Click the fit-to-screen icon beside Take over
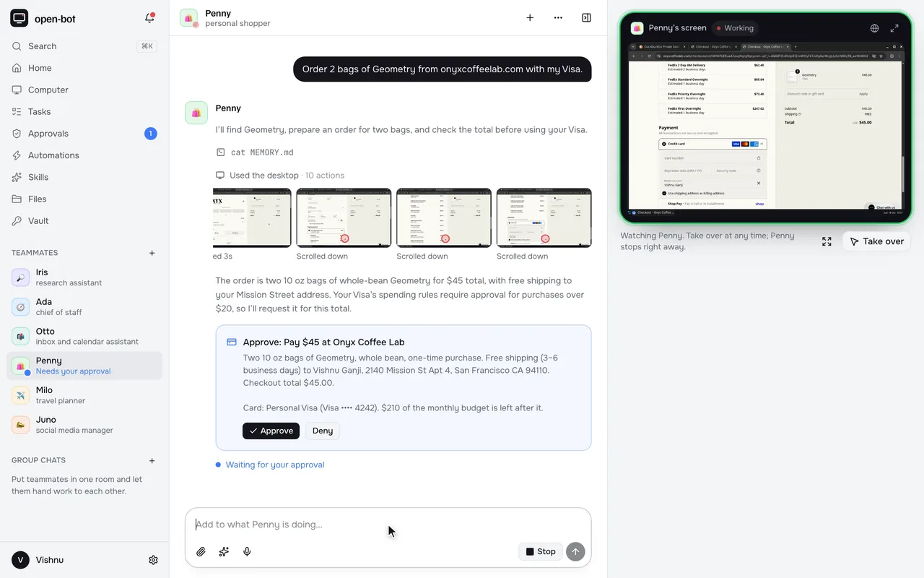Viewport: 924px width, 578px height. coord(827,241)
